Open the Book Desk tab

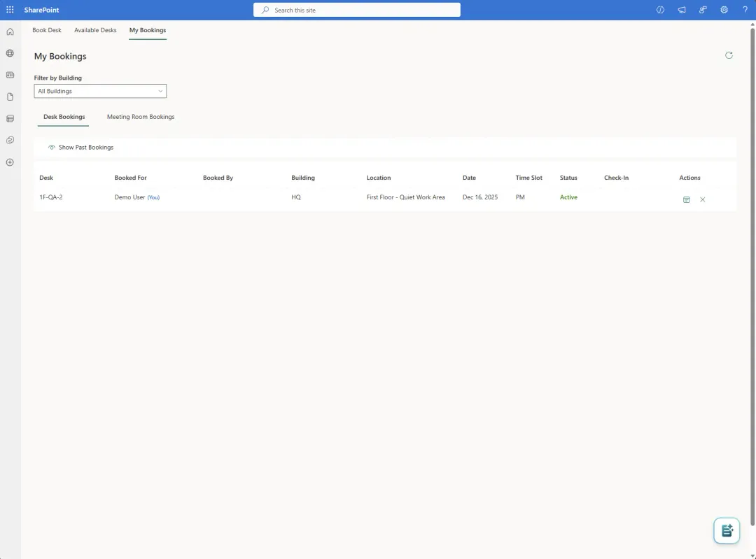coord(46,30)
